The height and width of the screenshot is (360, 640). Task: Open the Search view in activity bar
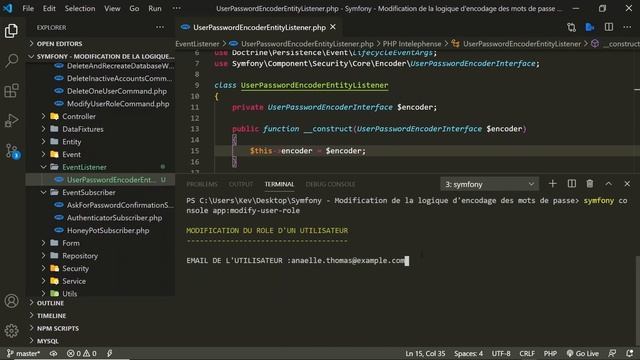click(x=11, y=60)
